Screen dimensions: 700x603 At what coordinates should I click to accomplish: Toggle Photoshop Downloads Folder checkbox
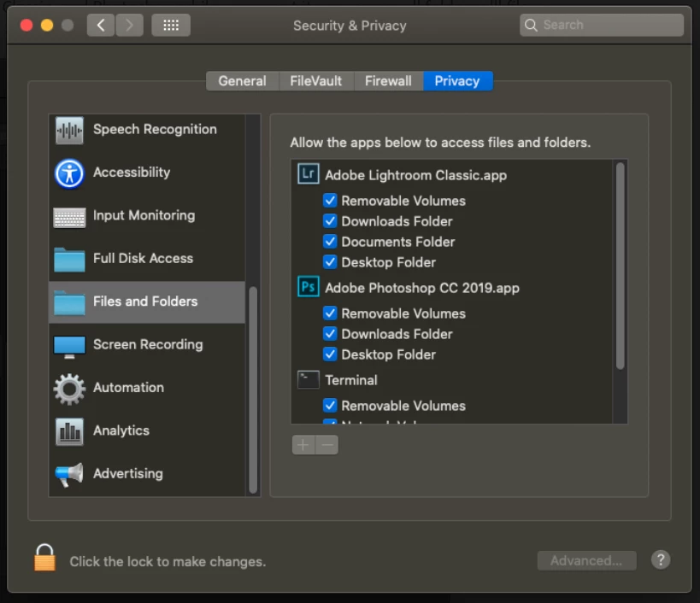point(330,334)
